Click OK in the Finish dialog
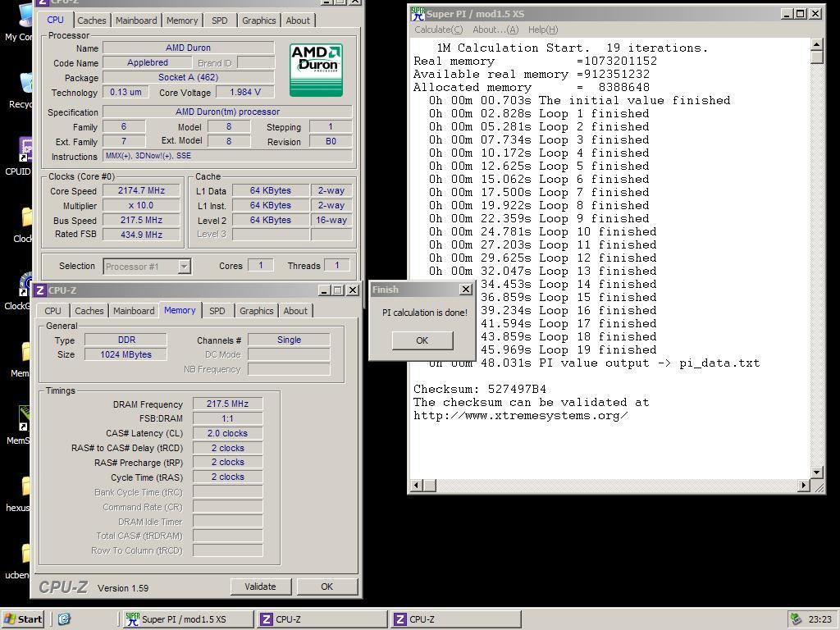840x630 pixels. 422,340
